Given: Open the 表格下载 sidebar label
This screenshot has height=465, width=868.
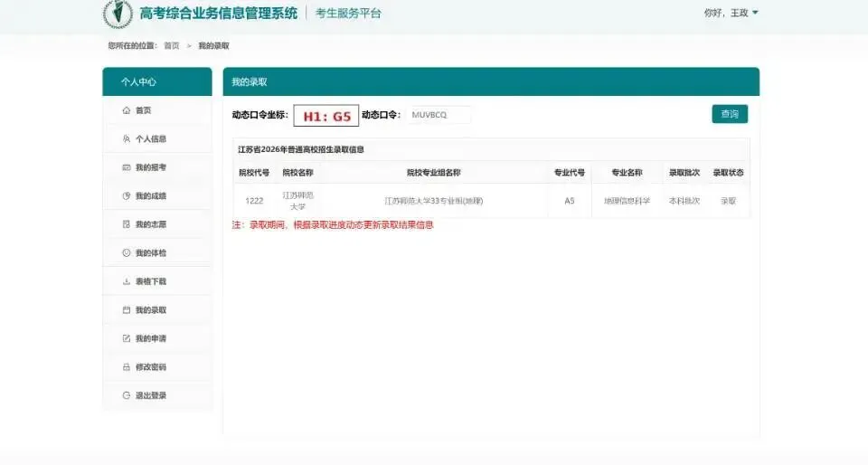Looking at the screenshot, I should (151, 281).
